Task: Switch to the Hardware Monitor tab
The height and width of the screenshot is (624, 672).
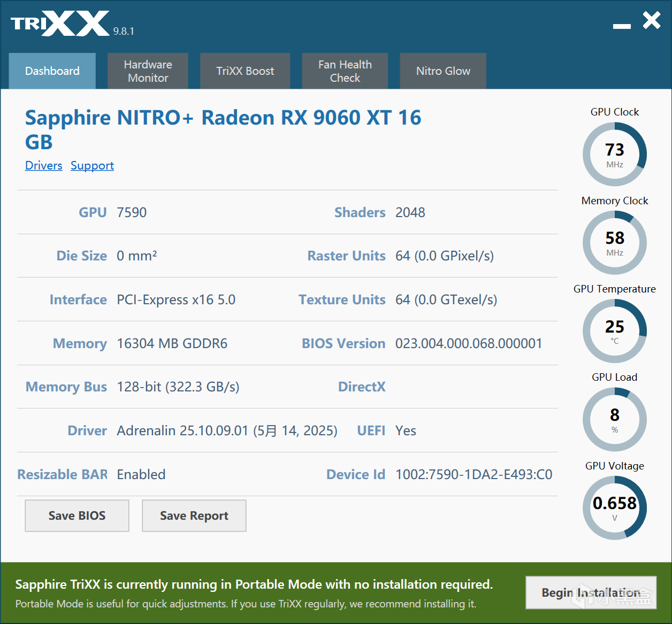Action: click(x=148, y=71)
